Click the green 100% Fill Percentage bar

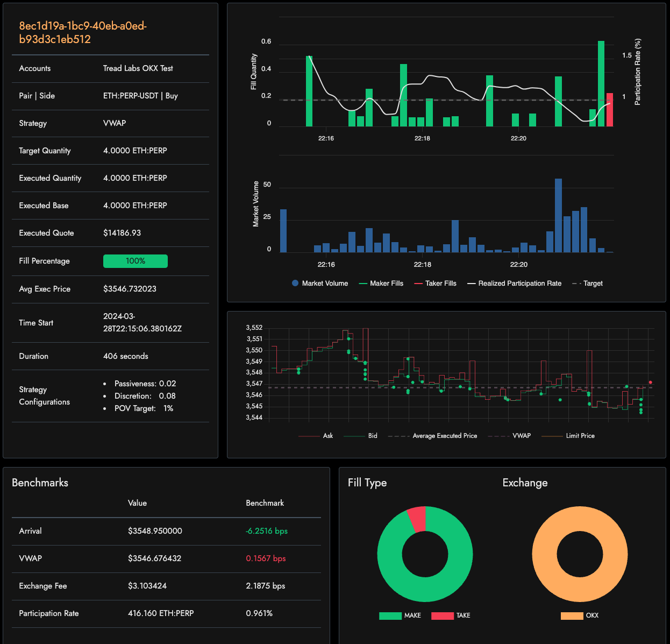point(135,261)
